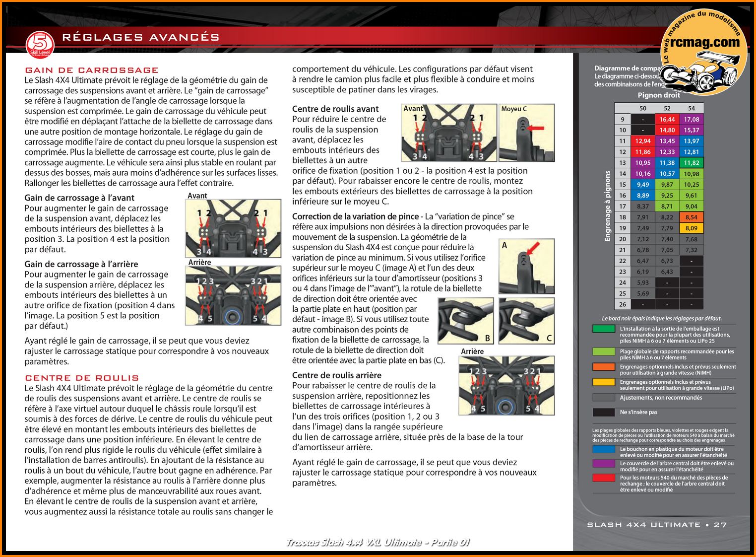Screen dimensions: 756x557
Task: Select the default-setting cell 11,82
Action: coord(692,163)
